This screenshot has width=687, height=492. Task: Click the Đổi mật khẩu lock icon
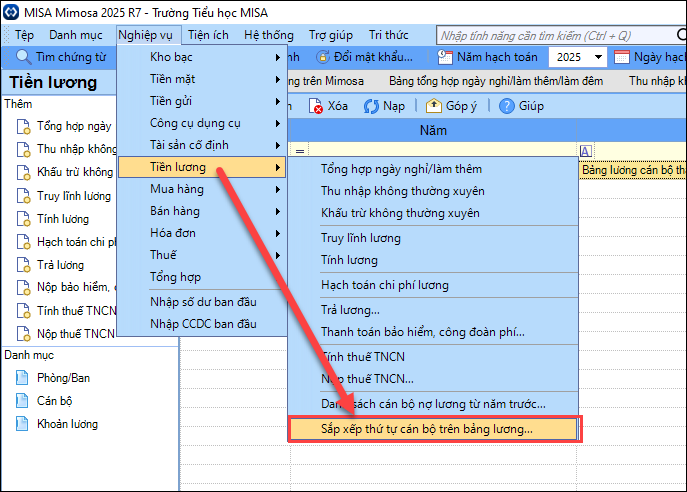pos(323,57)
